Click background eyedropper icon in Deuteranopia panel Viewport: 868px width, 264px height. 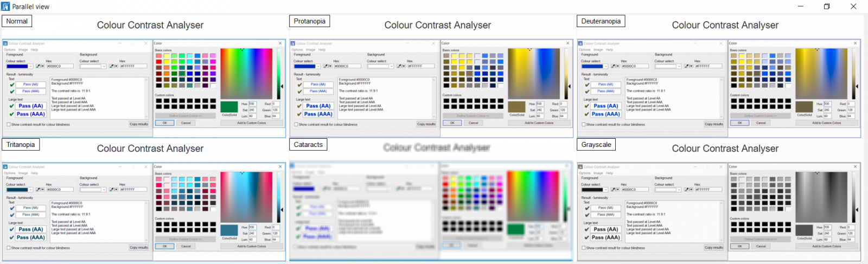tap(687, 66)
